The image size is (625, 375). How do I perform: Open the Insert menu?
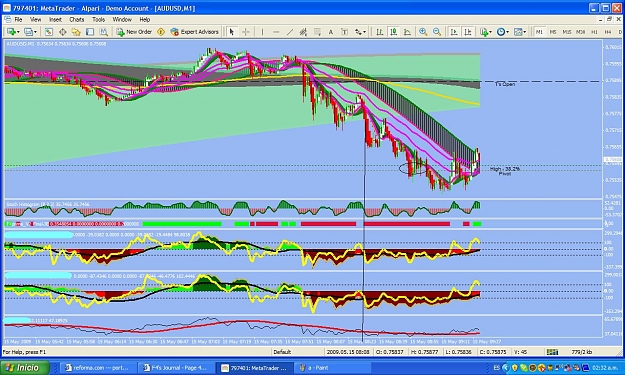coord(55,20)
